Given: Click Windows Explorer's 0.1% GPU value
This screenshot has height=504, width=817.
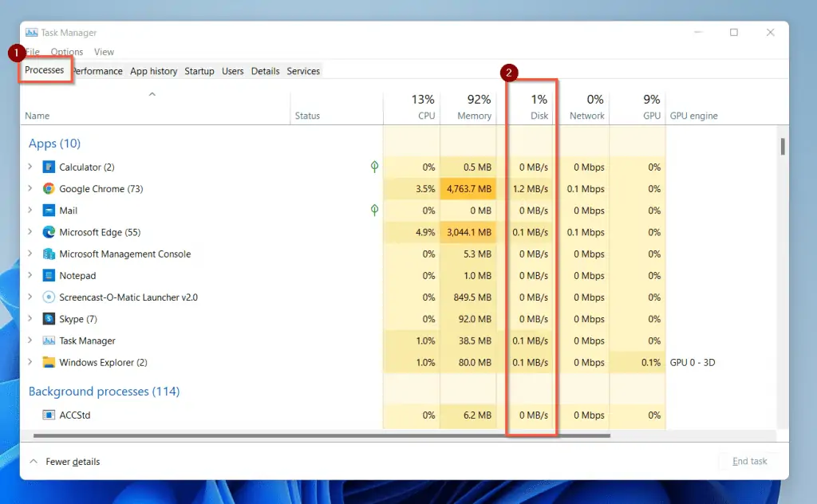Looking at the screenshot, I should pos(651,362).
